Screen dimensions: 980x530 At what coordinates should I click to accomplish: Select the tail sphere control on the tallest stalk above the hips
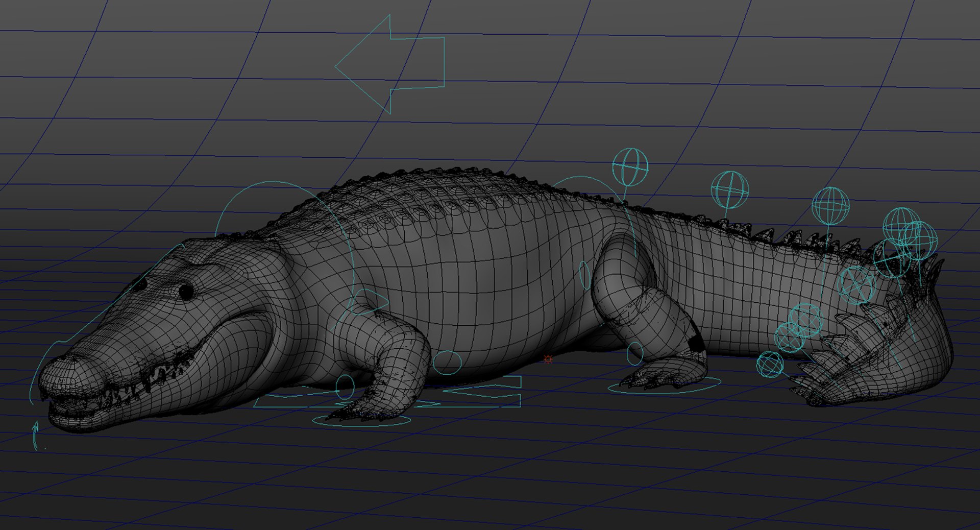pyautogui.click(x=630, y=167)
